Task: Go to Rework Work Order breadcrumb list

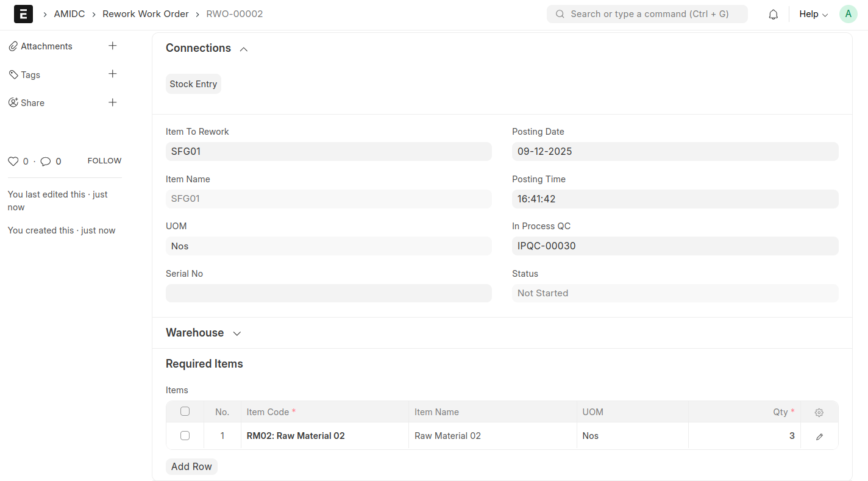Action: 146,14
